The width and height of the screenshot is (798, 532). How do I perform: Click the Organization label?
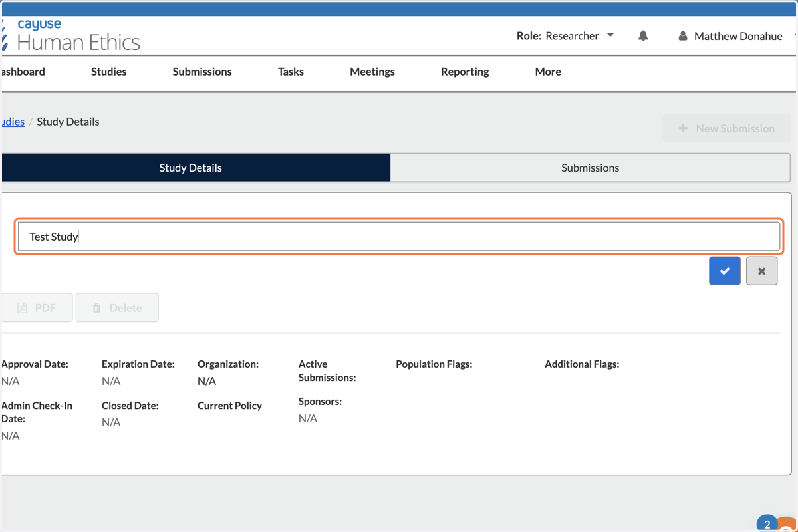228,364
